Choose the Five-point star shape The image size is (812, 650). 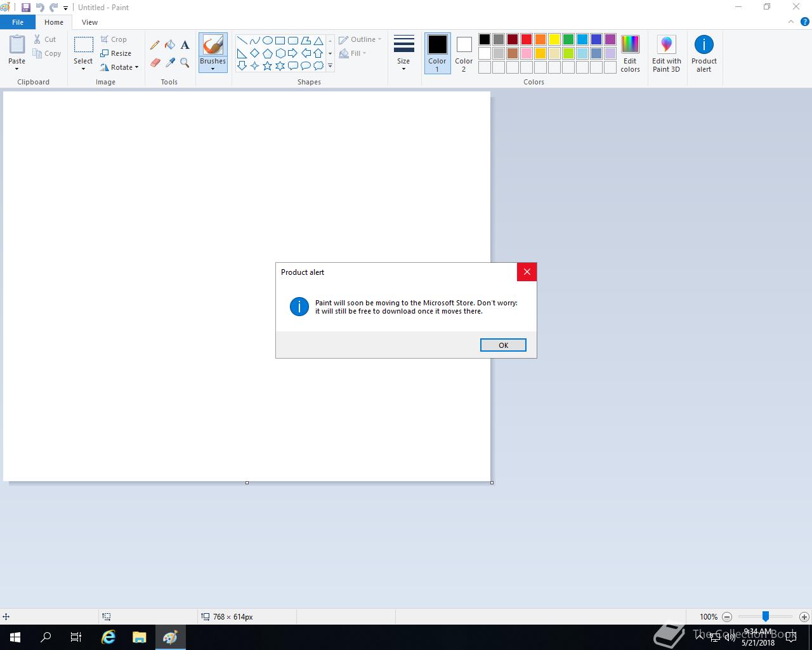[267, 65]
